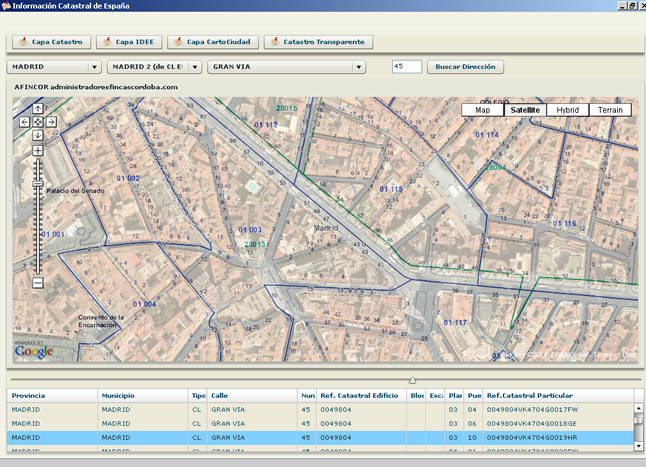
Task: Switch the map to Terrain view
Action: coord(610,110)
